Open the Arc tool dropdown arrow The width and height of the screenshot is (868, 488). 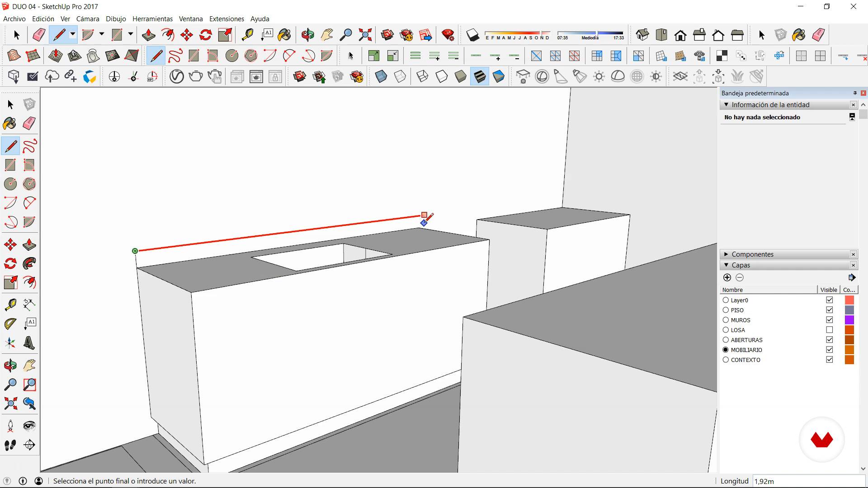point(101,35)
